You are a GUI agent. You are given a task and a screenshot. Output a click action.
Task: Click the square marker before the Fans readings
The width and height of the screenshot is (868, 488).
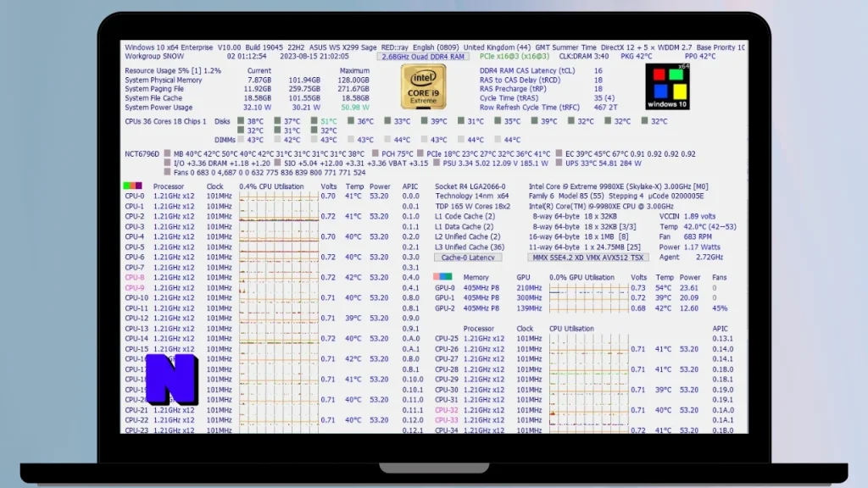167,172
